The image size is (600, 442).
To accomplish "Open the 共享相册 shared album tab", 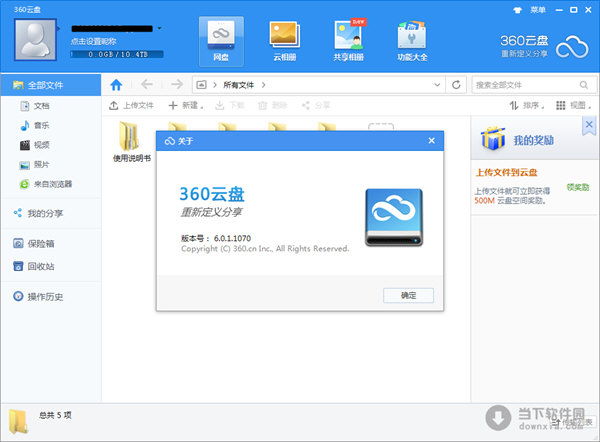I will [x=349, y=41].
